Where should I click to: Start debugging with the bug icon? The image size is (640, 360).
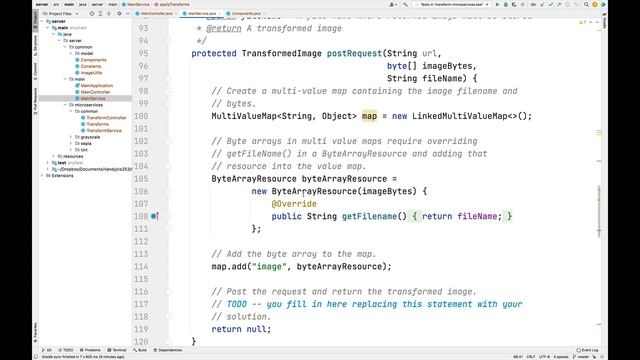506,4
